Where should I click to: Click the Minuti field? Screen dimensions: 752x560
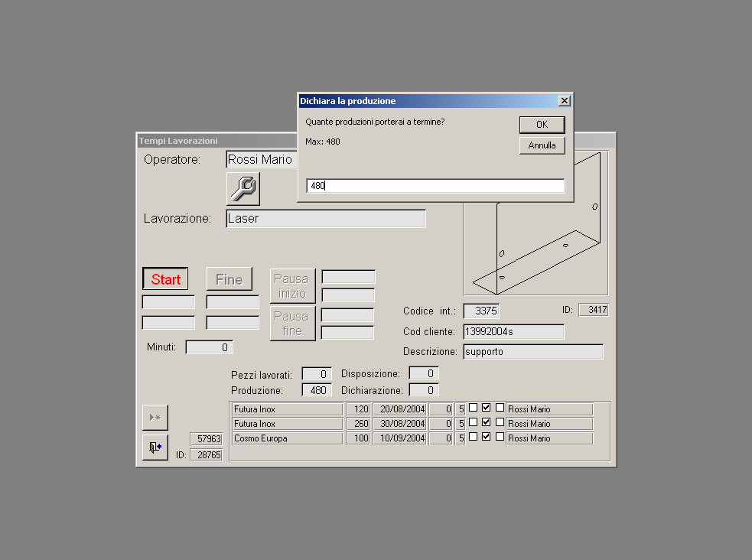209,347
